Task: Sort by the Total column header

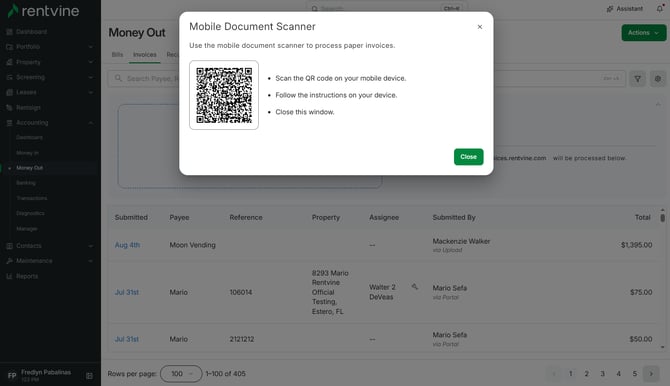Action: pyautogui.click(x=642, y=218)
